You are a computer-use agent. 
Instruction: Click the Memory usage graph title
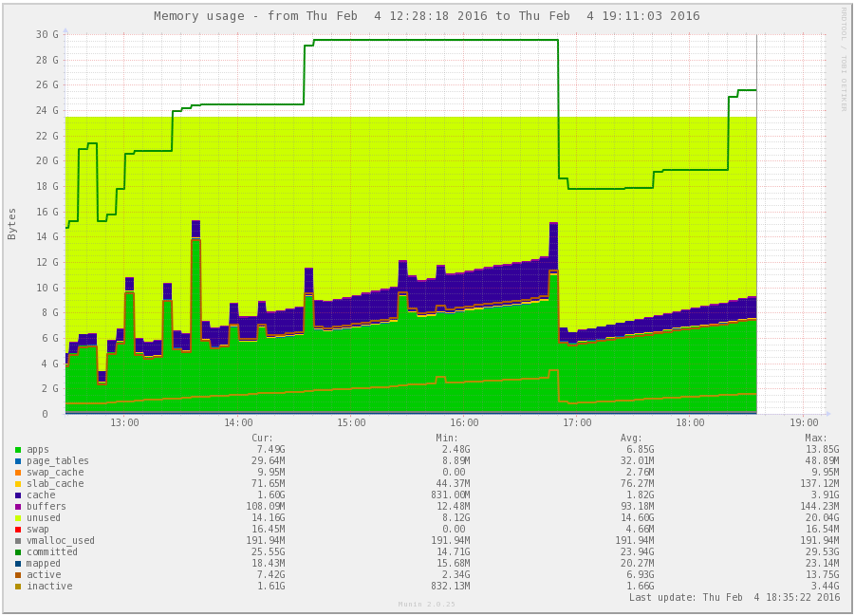427,16
